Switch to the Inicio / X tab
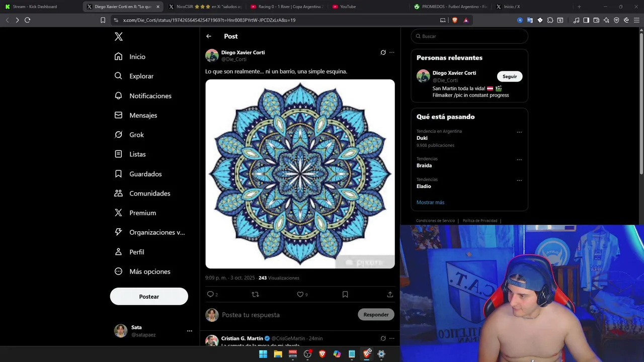 [x=532, y=7]
